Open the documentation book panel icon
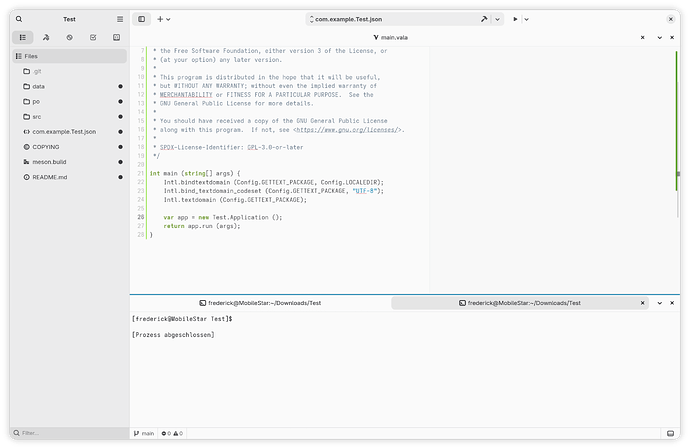The height and width of the screenshot is (448, 690). pos(117,37)
